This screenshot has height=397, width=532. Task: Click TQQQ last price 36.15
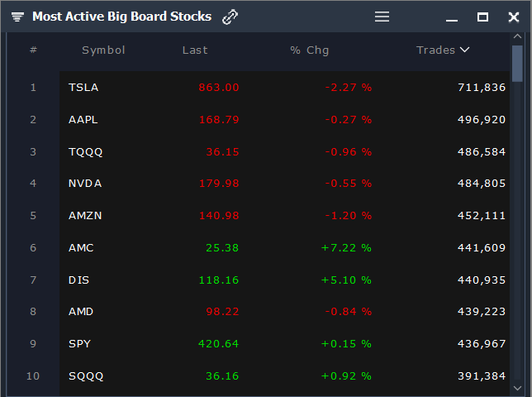tap(222, 152)
